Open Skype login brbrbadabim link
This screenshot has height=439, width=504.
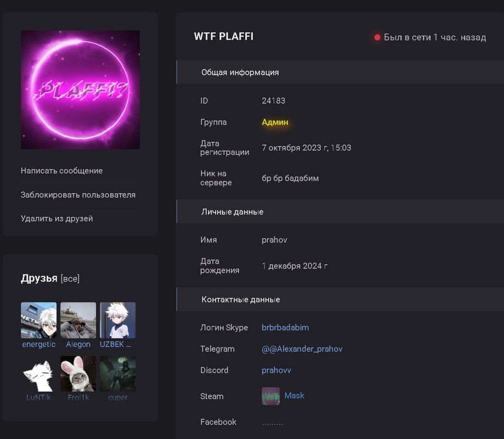pyautogui.click(x=285, y=328)
